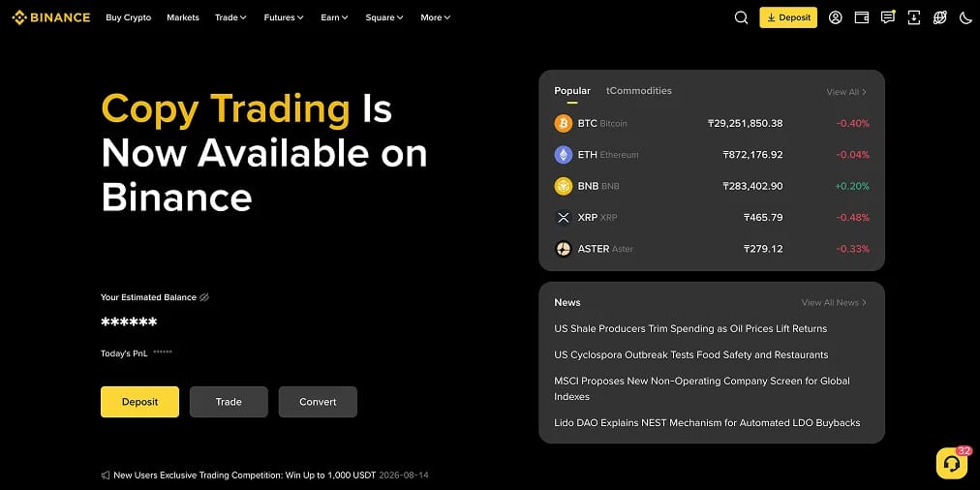Open US Shale Producers news headline
Viewport: 980px width, 490px height.
pos(690,328)
